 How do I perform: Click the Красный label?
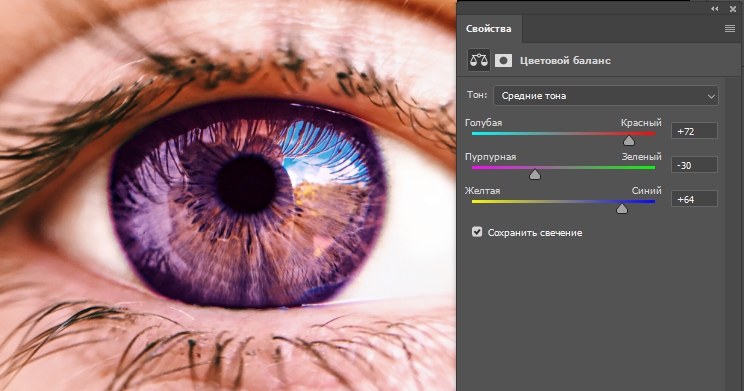coord(641,123)
